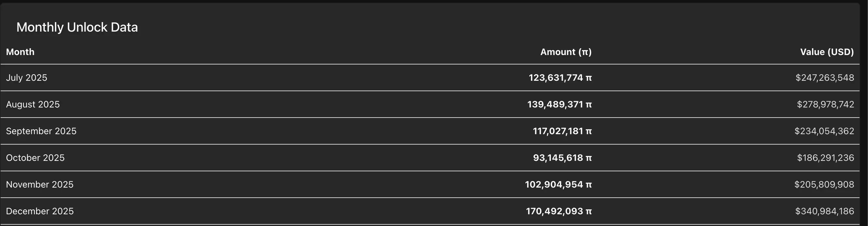Click the $205,809,908 value cell
This screenshot has width=868, height=226.
(x=824, y=184)
